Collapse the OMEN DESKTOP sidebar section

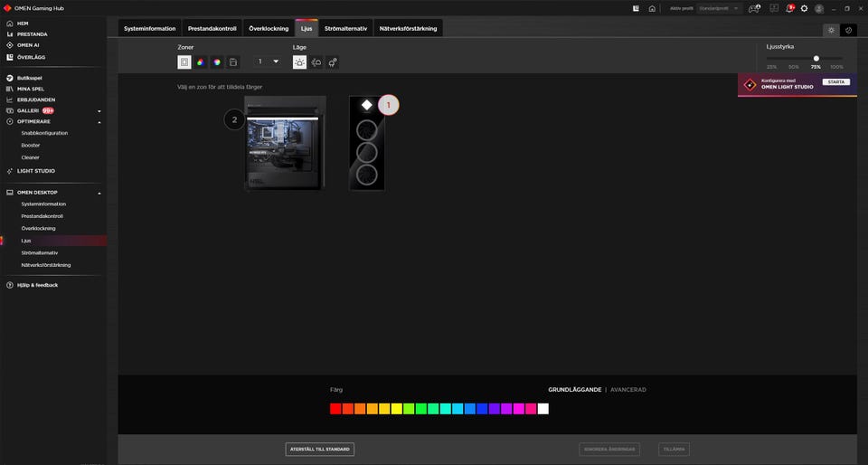coord(99,193)
